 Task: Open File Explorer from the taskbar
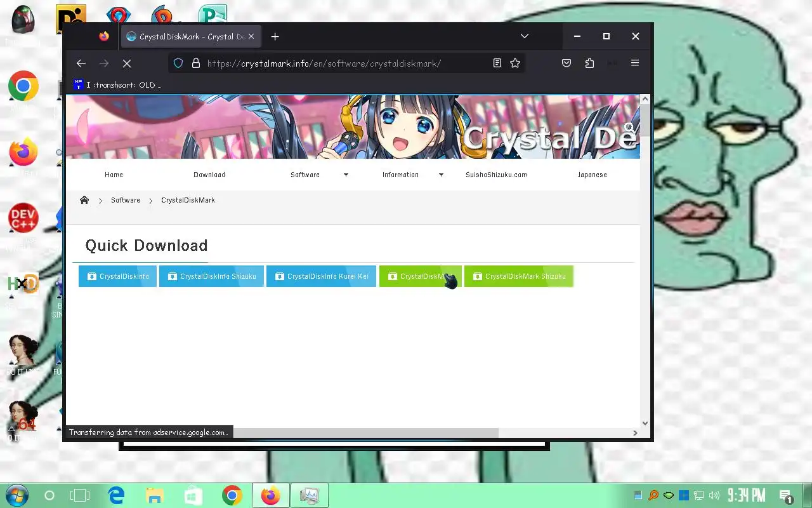154,495
